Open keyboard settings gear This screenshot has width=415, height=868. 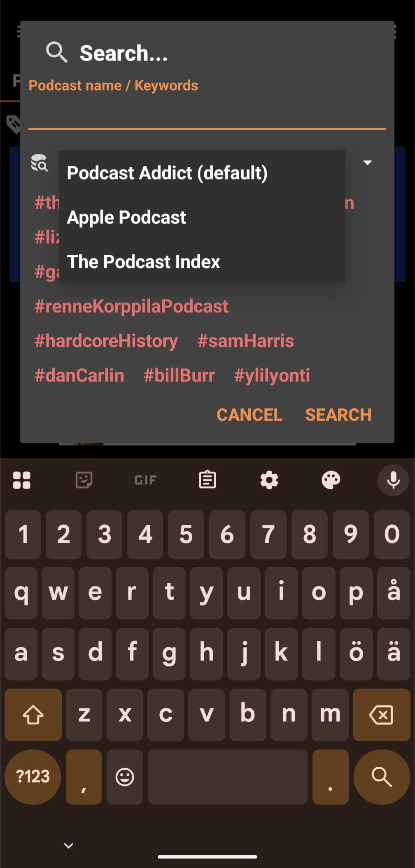269,480
